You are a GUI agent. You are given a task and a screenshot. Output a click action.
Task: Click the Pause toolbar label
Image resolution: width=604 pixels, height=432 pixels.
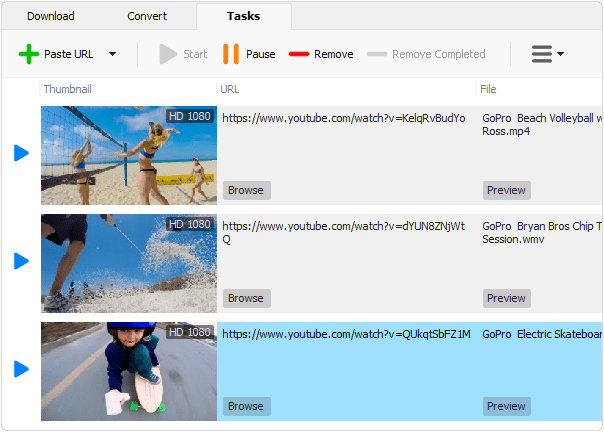[260, 54]
